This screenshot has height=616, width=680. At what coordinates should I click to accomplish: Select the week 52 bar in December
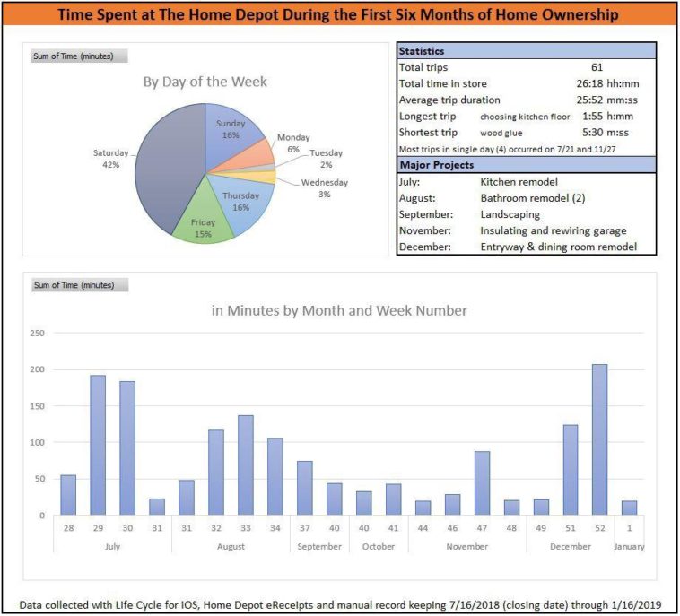[x=601, y=439]
